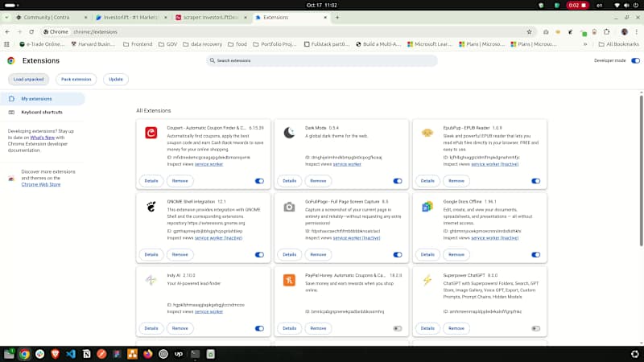Open the Frontend bookmarks folder
The width and height of the screenshot is (644, 362).
(138, 44)
